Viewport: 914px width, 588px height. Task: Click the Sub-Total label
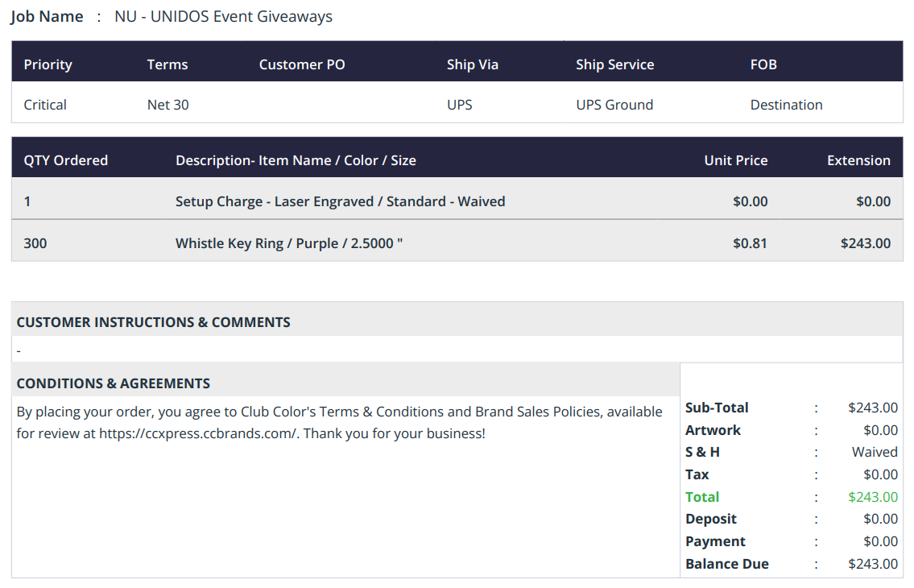click(x=717, y=408)
